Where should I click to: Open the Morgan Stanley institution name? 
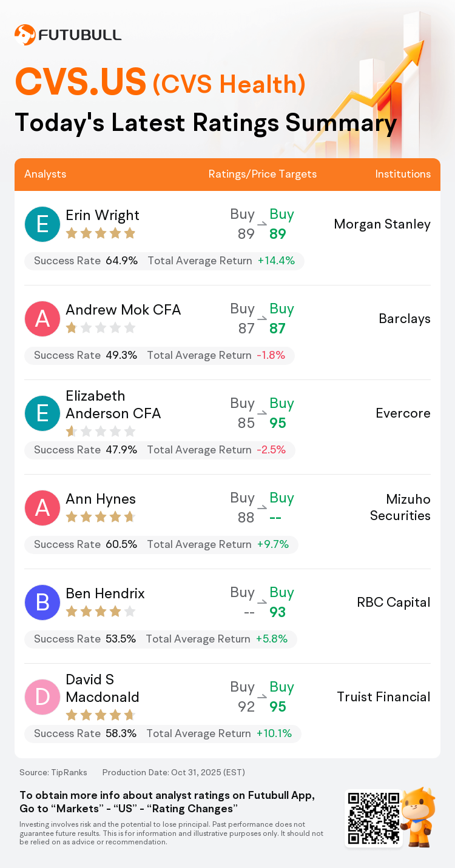click(x=382, y=224)
